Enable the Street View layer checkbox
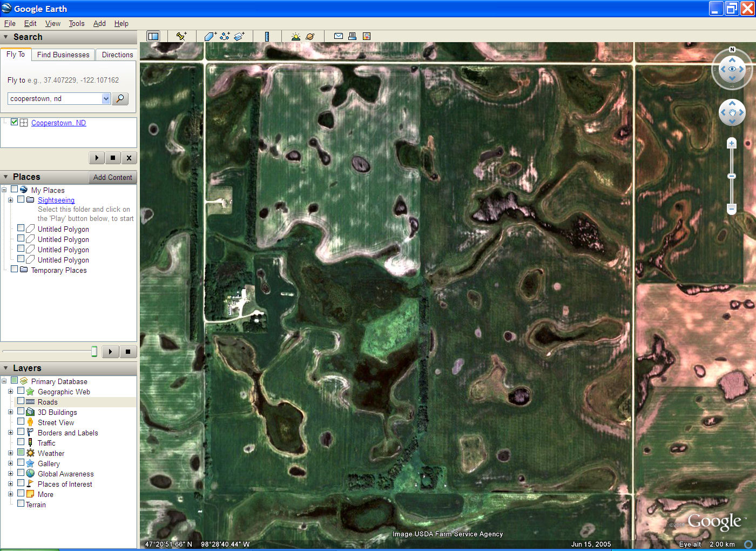This screenshot has width=756, height=551. tap(21, 422)
